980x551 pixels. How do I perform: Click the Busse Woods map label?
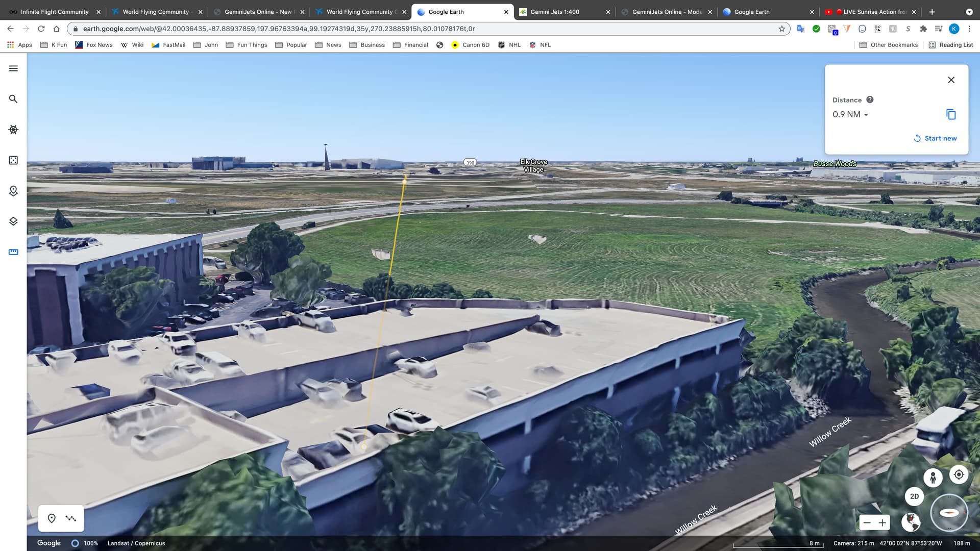pos(835,164)
